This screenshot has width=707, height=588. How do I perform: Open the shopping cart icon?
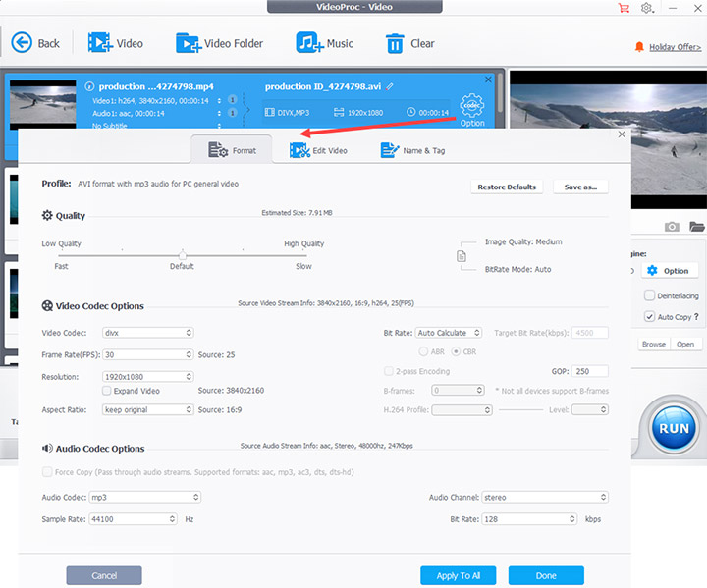click(x=624, y=8)
